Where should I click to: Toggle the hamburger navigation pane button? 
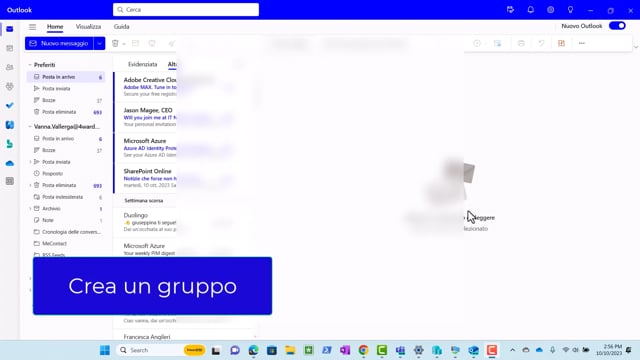click(32, 27)
